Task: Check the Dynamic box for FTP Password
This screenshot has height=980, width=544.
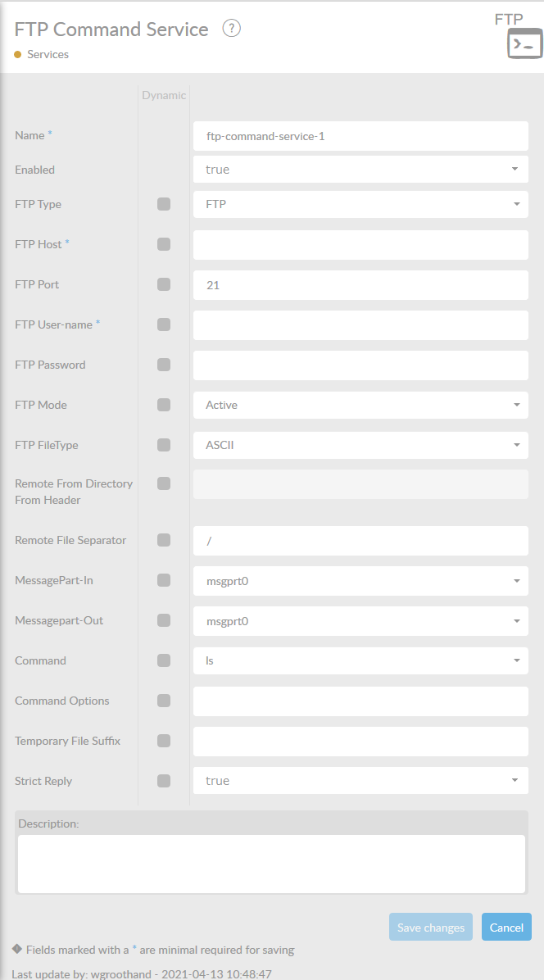Action: click(164, 365)
